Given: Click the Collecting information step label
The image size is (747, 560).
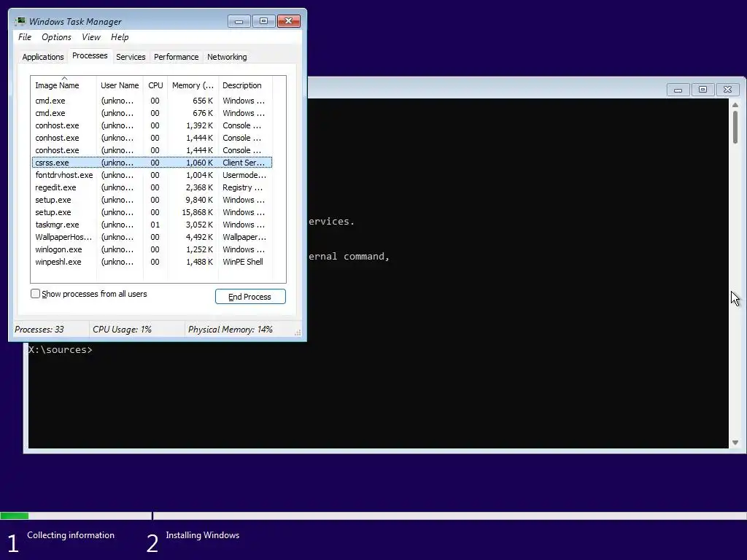Looking at the screenshot, I should pyautogui.click(x=71, y=535).
